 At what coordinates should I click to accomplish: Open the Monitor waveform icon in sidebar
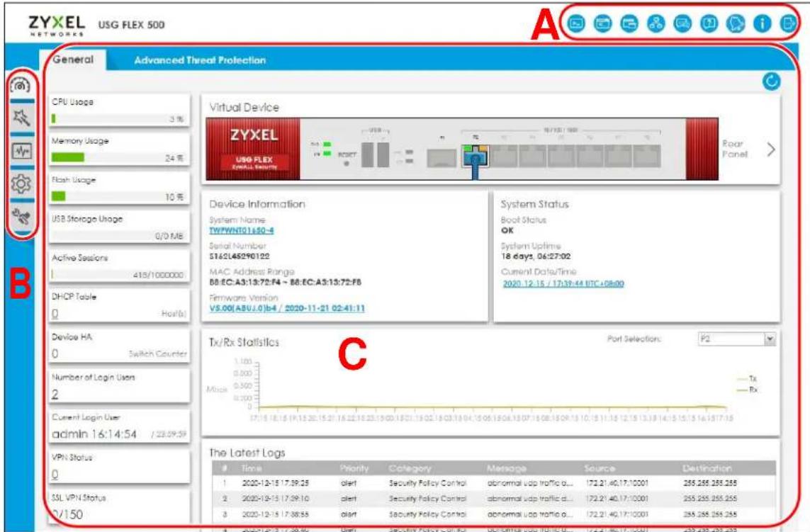[21, 151]
